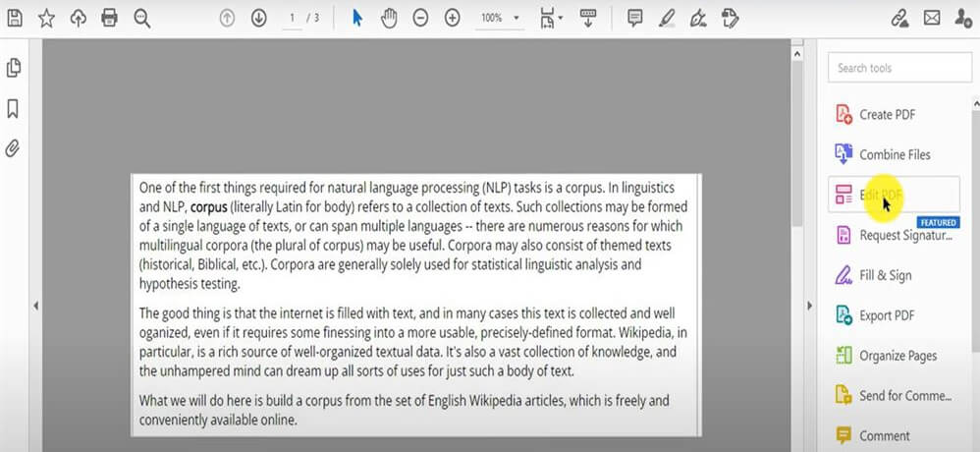Click the upload to cloud icon

click(x=79, y=18)
